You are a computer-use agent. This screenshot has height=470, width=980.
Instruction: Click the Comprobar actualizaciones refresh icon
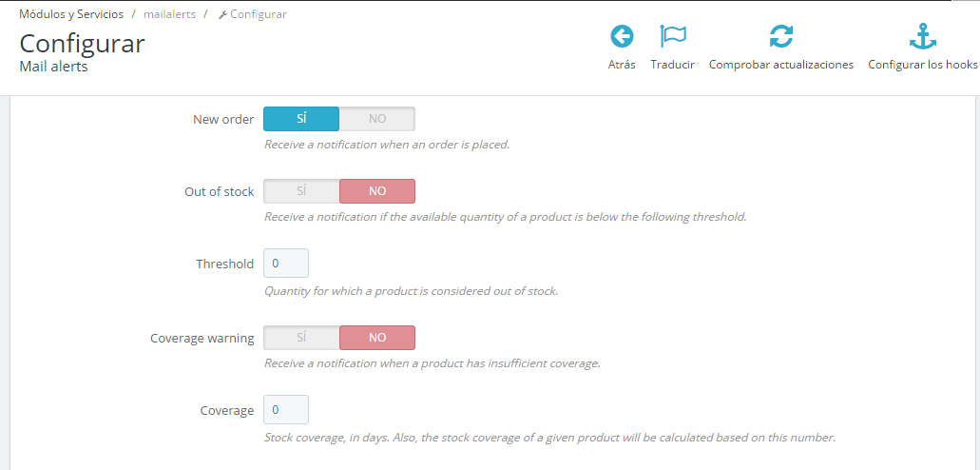click(781, 36)
